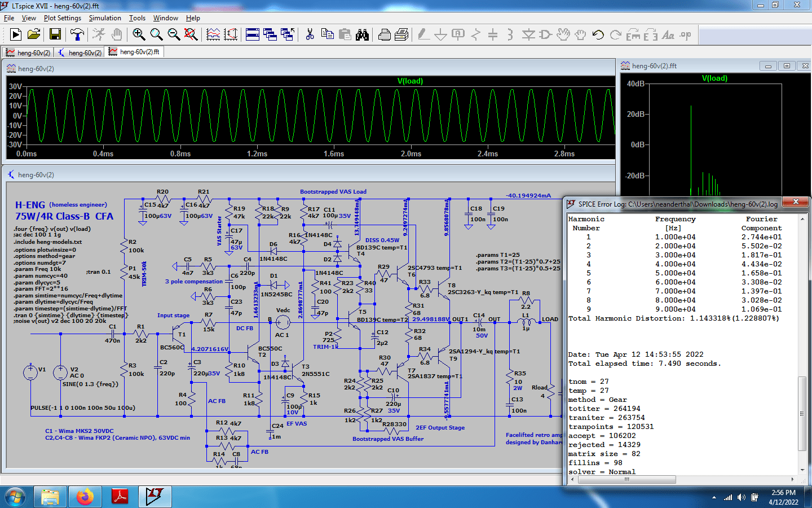Open the Control Panel hammer icon

(x=77, y=35)
